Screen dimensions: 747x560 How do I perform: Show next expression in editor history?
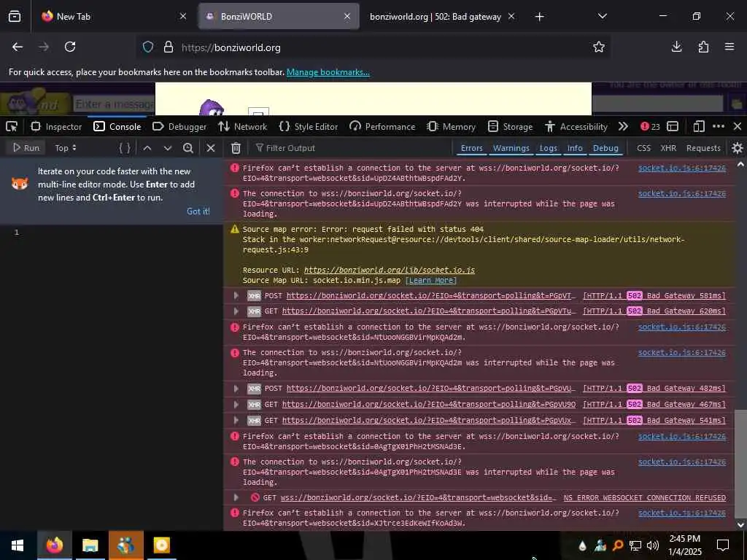tap(168, 148)
